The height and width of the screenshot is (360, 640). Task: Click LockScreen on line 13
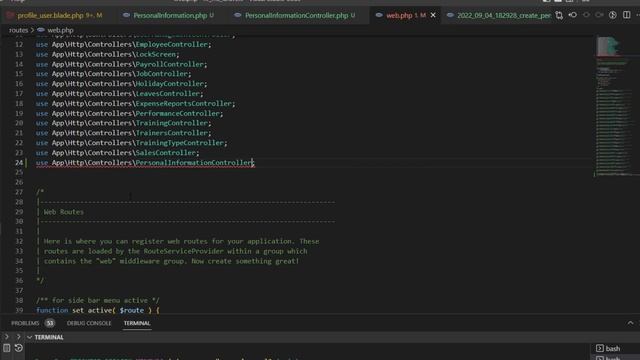pyautogui.click(x=156, y=54)
